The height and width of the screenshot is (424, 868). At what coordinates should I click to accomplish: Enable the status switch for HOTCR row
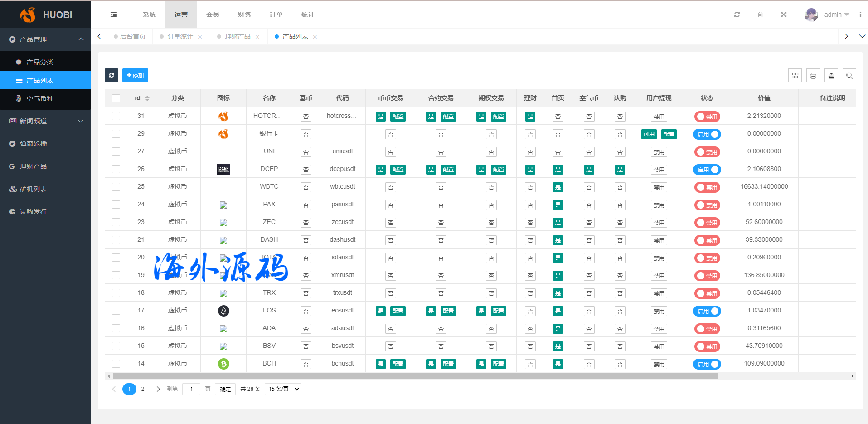[707, 117]
